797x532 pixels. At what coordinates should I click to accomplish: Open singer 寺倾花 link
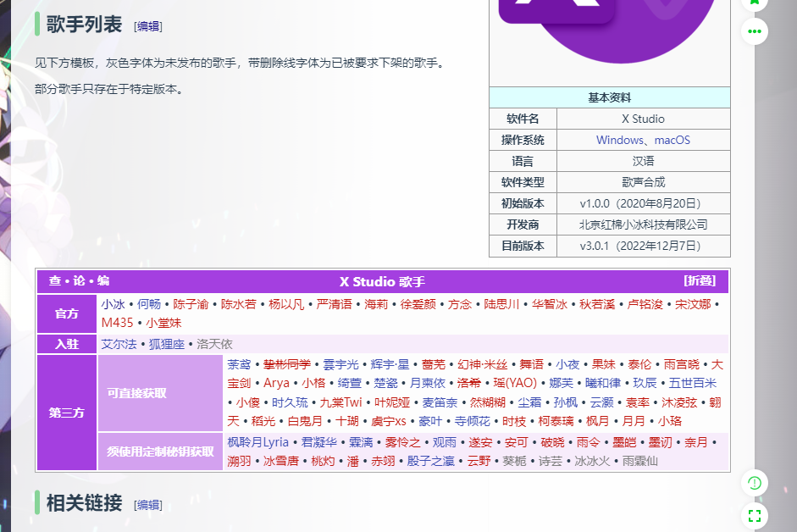tap(473, 421)
